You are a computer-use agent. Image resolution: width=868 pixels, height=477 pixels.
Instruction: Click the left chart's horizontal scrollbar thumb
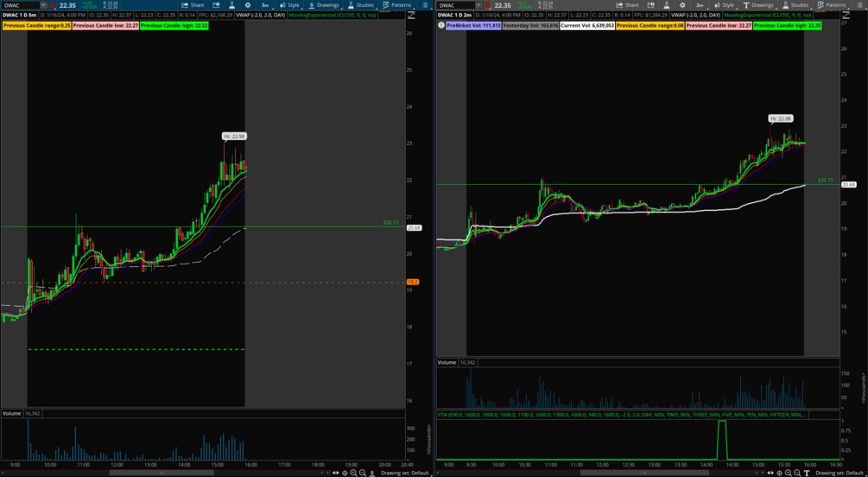(x=162, y=473)
